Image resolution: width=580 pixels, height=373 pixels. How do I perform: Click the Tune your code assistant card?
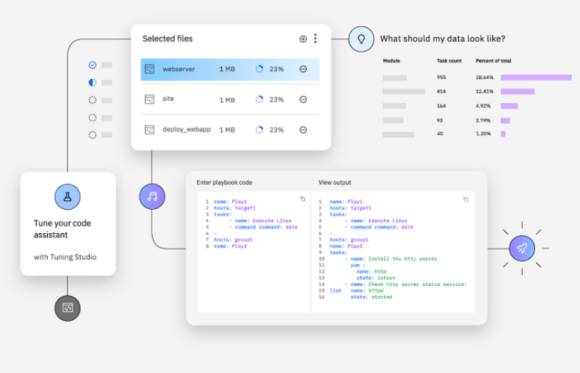click(68, 224)
